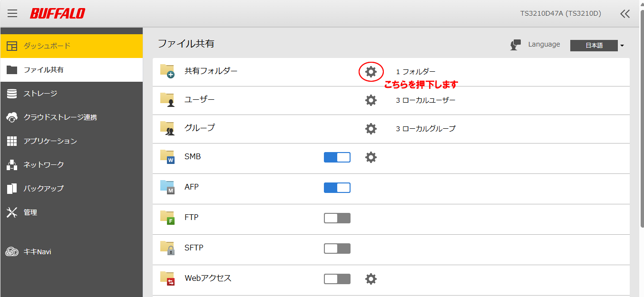Click the SFTP label text

pyautogui.click(x=194, y=248)
